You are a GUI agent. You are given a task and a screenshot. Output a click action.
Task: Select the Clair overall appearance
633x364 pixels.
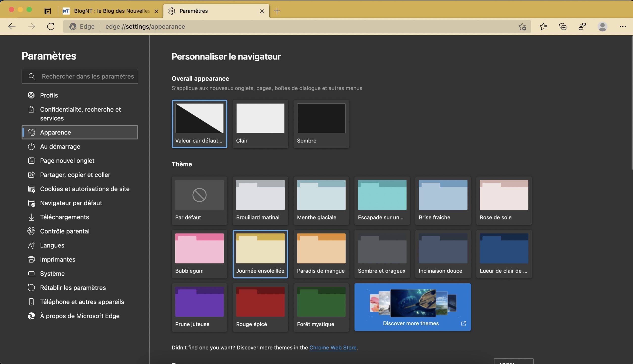260,124
